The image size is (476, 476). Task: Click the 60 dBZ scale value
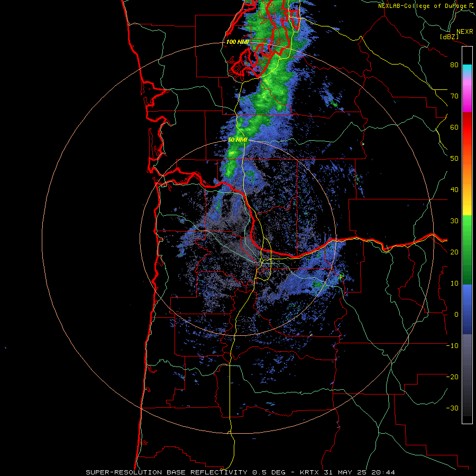click(454, 127)
